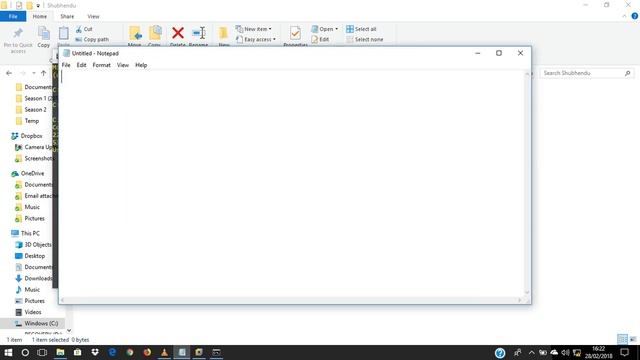Viewport: 640px width, 360px height.
Task: Click the red Delete X icon
Action: pyautogui.click(x=178, y=33)
